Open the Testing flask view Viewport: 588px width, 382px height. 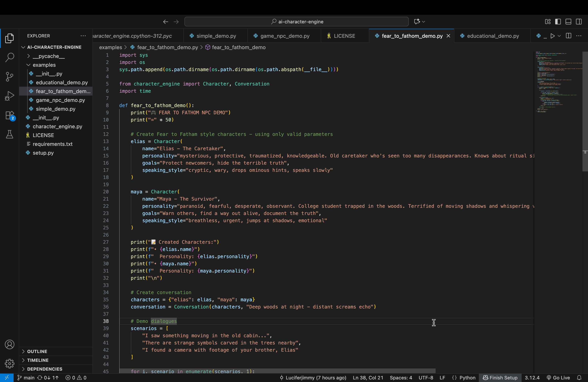pyautogui.click(x=9, y=134)
